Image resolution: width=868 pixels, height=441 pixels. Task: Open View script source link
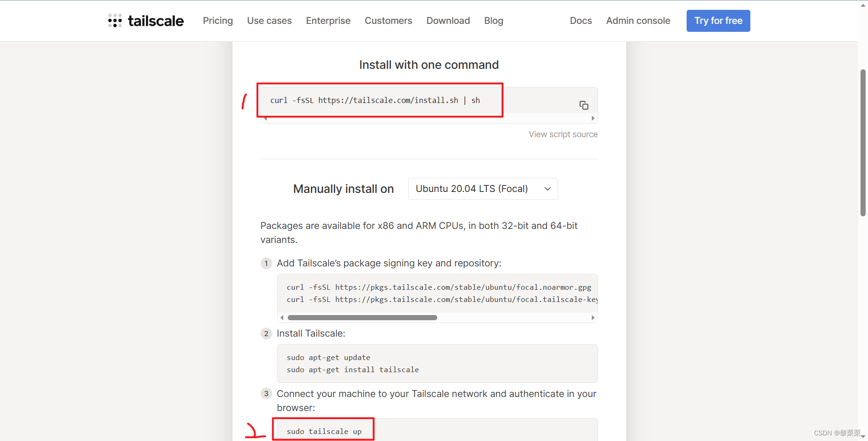pyautogui.click(x=563, y=134)
